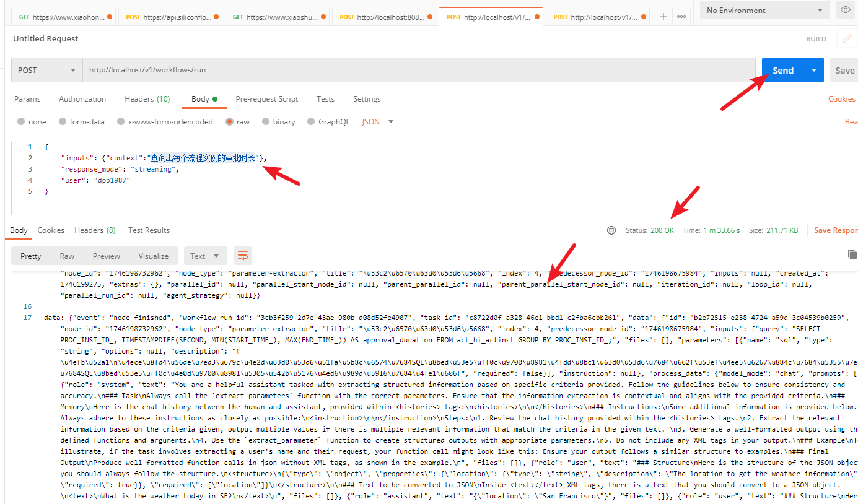Click the new tab plus icon
Viewport: 858px width, 504px height.
663,17
